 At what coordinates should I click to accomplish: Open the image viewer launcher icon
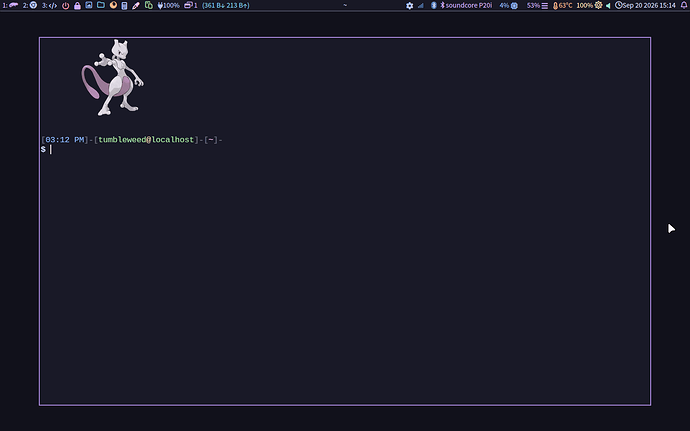(89, 5)
